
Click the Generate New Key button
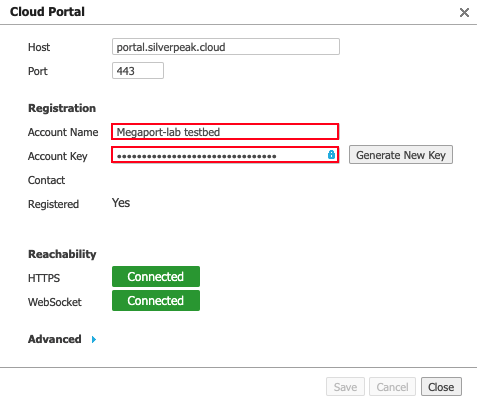tap(401, 155)
